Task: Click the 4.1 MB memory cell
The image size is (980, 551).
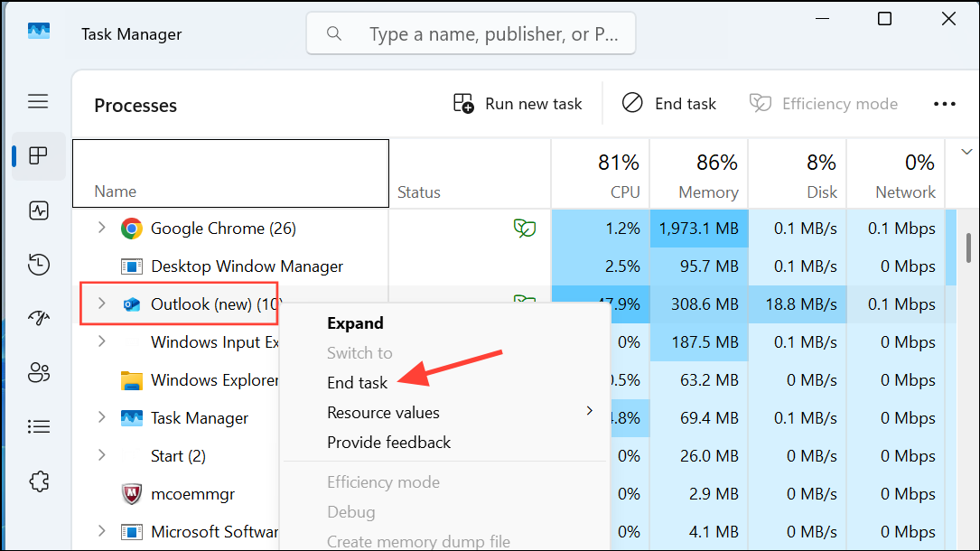Action: (699, 532)
